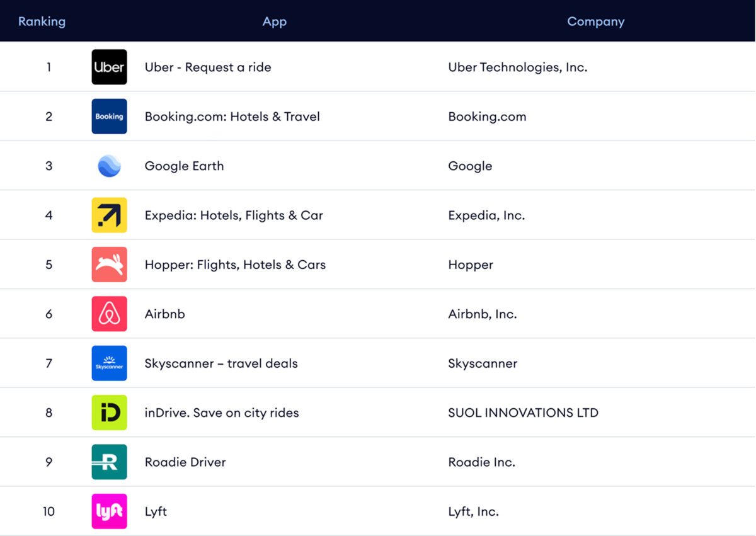Open the Skyscanner blue app icon
Screen dimensions: 756x536
point(109,363)
